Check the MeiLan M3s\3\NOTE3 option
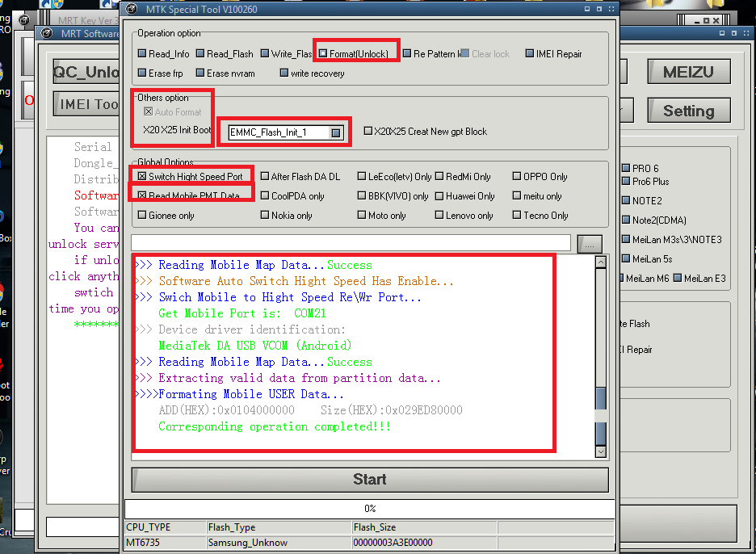 coord(626,239)
